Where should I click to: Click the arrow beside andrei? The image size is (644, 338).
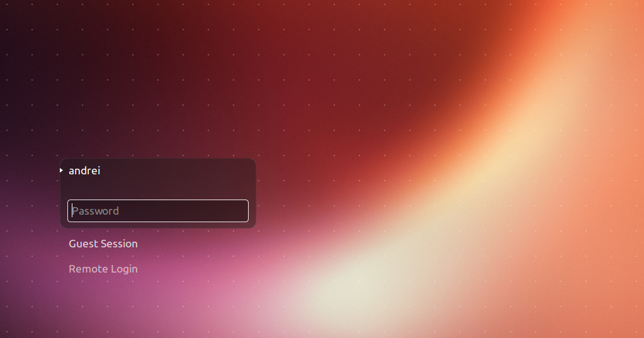(61, 170)
